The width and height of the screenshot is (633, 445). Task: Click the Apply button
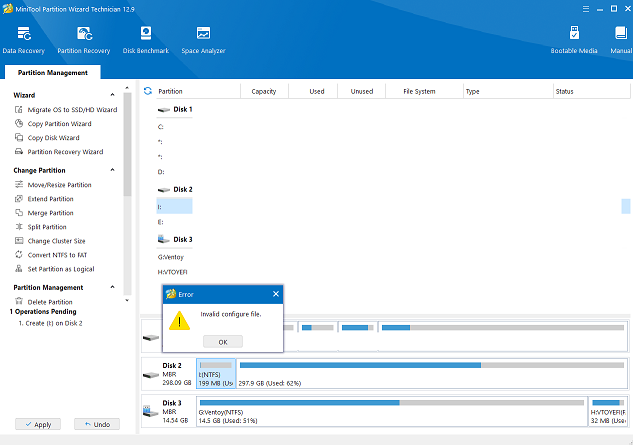click(x=37, y=425)
